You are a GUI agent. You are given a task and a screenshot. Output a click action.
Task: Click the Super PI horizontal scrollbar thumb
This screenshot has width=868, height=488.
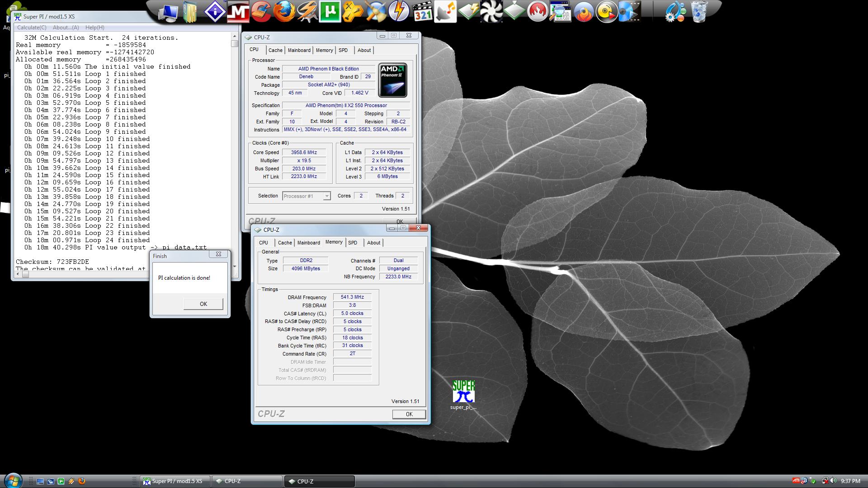[x=26, y=274]
